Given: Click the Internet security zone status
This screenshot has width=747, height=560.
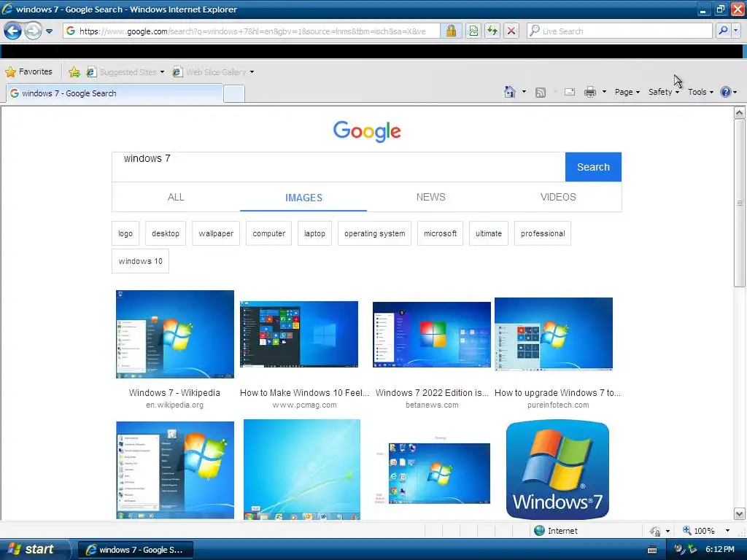Looking at the screenshot, I should [x=555, y=531].
